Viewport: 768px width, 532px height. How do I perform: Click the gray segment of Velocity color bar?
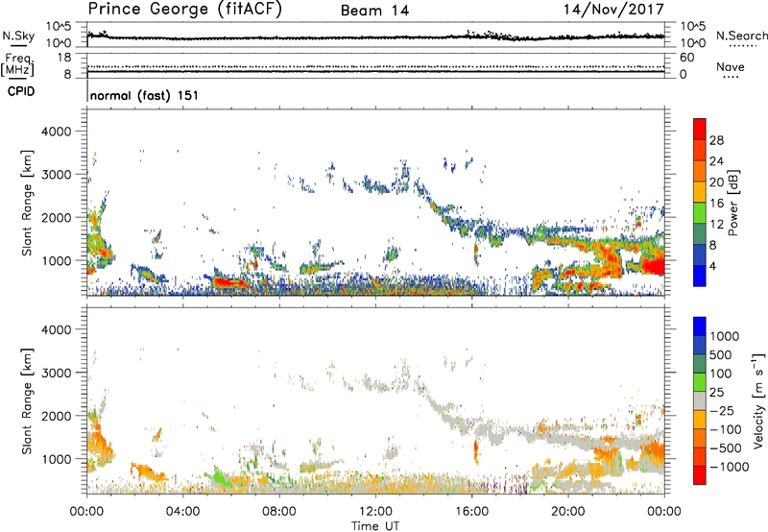pos(700,400)
